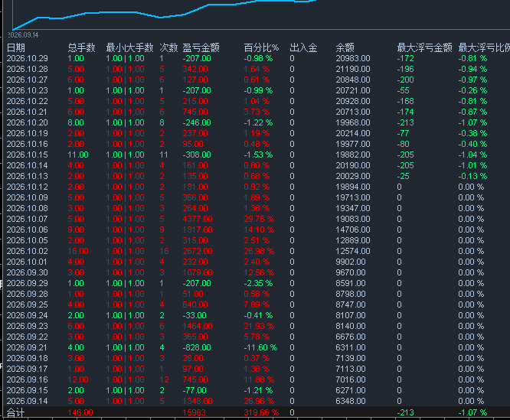510x420 pixels.
Task: Click floating loss -25
Action: [403, 177]
